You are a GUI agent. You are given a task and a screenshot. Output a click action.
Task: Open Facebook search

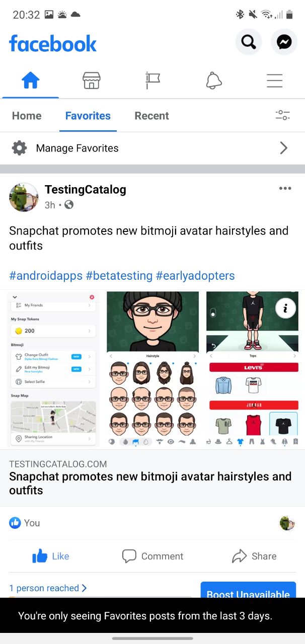click(249, 42)
